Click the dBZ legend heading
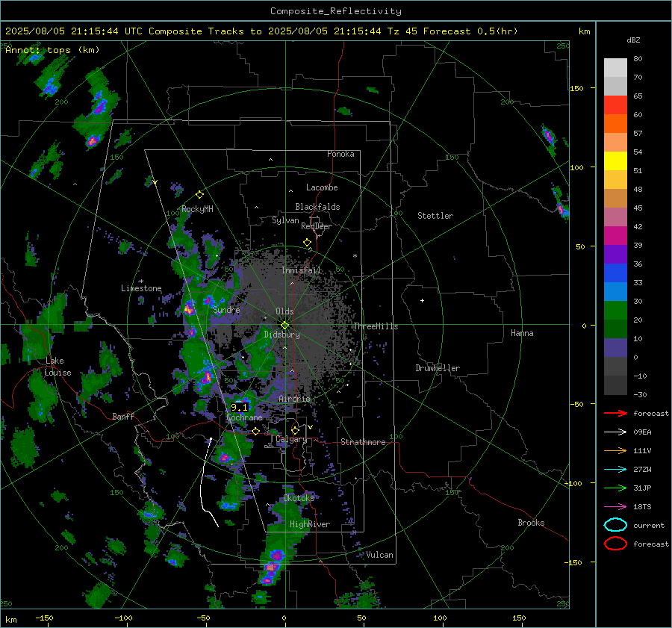672x628 pixels. (633, 40)
